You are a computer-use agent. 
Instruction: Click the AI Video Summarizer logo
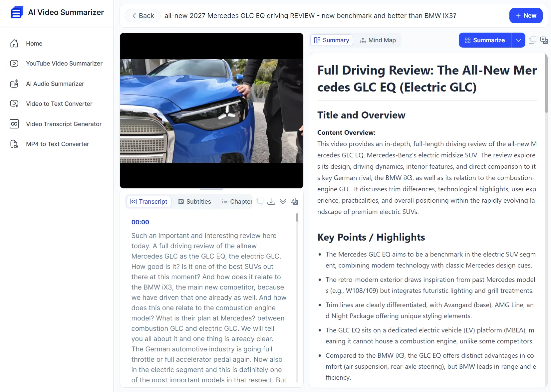17,13
